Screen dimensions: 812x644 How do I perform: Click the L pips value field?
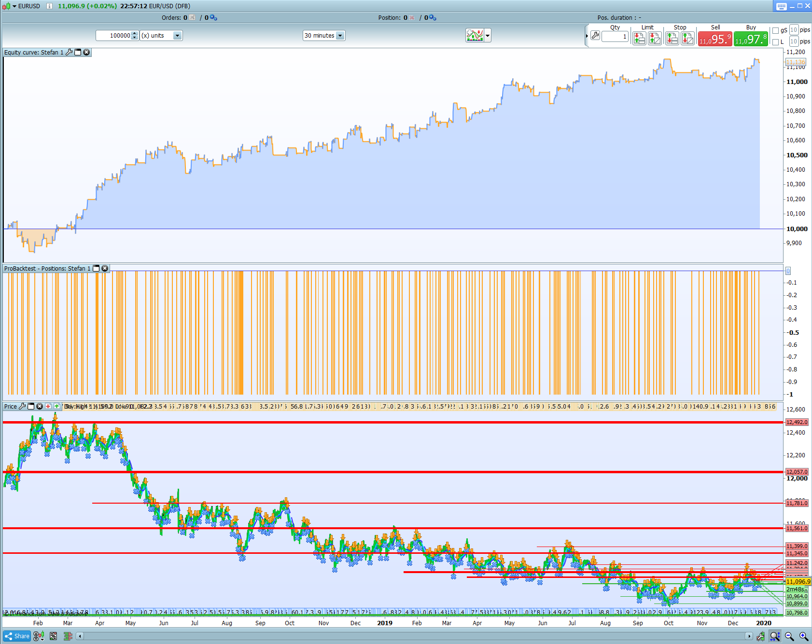pos(794,41)
